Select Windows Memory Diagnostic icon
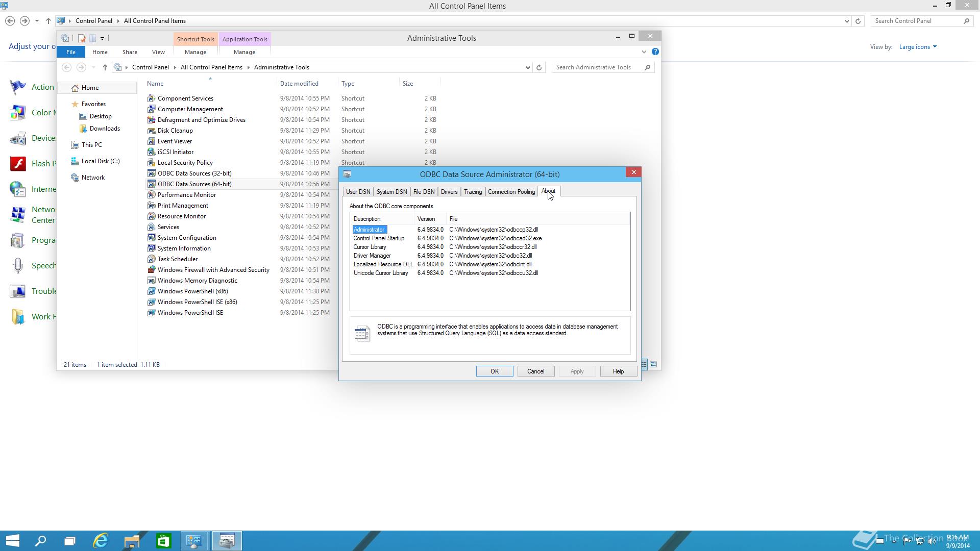This screenshot has height=551, width=980. (151, 280)
